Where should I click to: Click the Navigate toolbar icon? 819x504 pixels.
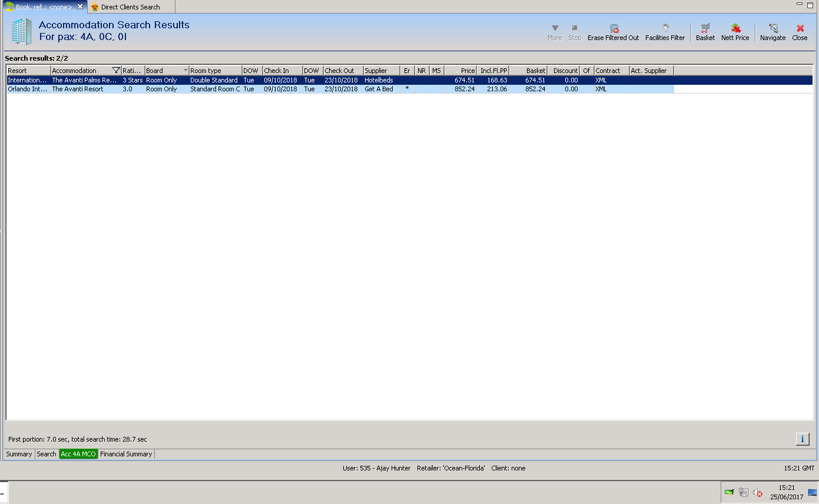pyautogui.click(x=773, y=28)
